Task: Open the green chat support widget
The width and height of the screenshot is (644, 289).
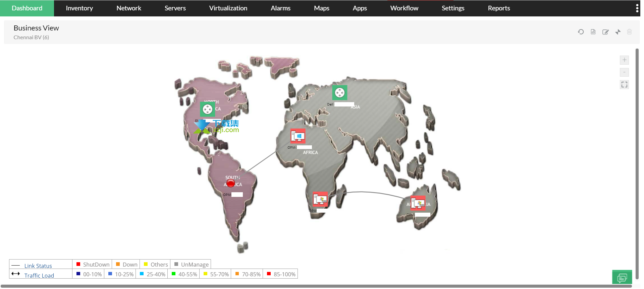Action: tap(622, 277)
